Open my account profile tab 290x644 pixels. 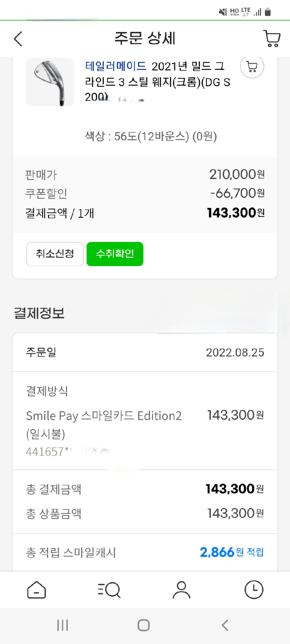click(182, 590)
